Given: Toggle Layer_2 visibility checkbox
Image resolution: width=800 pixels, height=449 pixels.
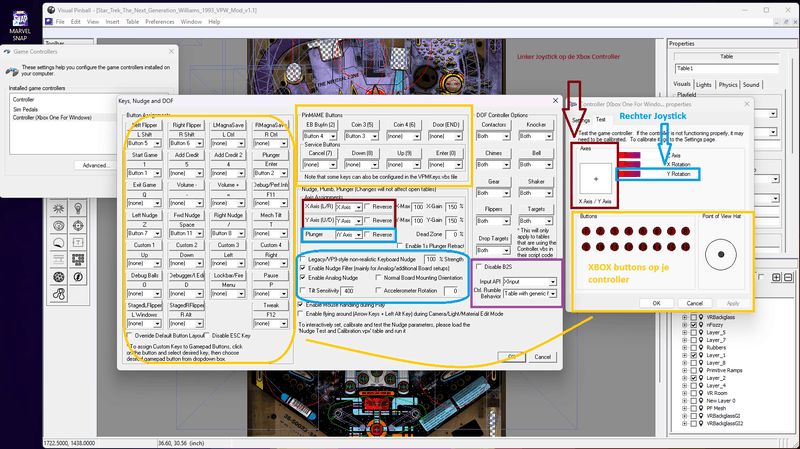Looking at the screenshot, I should pyautogui.click(x=693, y=378).
